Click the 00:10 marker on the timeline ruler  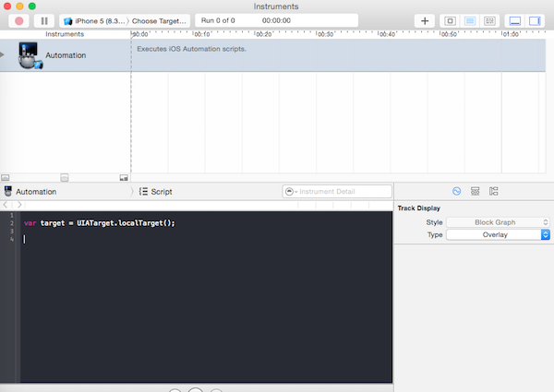point(201,34)
